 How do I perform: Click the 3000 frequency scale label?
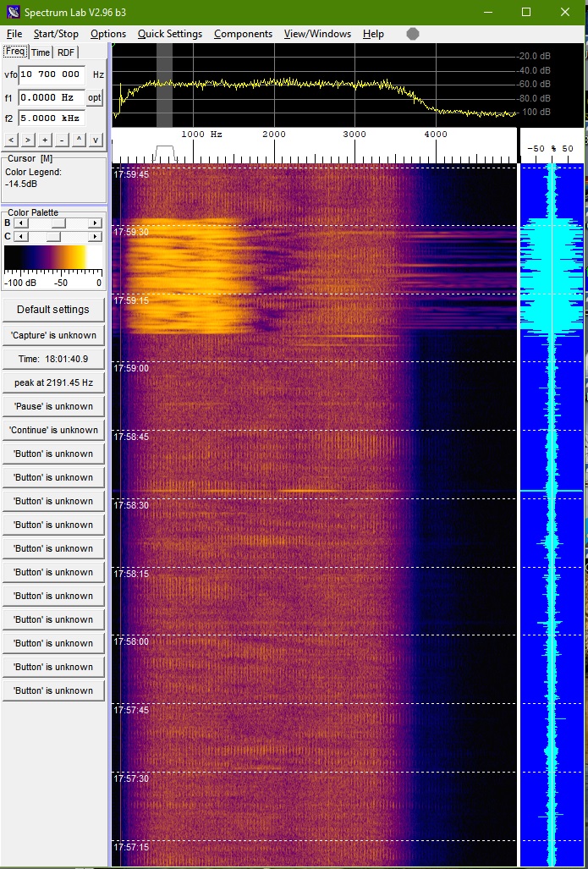(354, 135)
